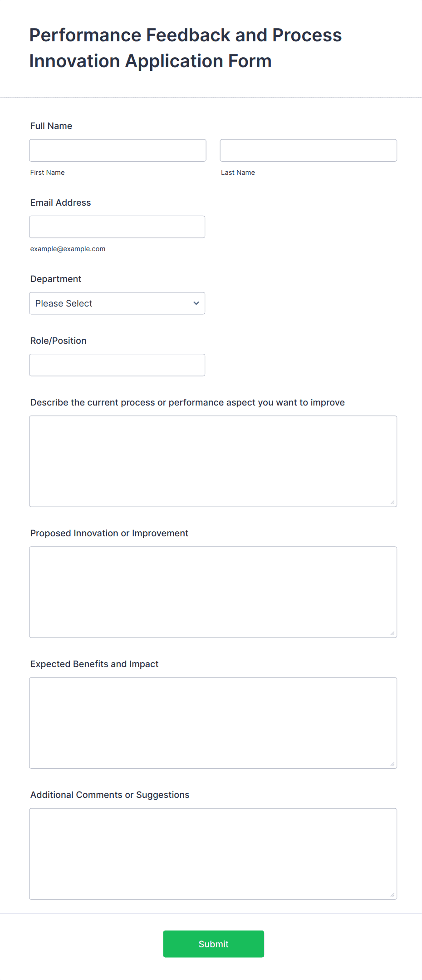
Task: Click the "Department" field label
Action: tap(56, 279)
